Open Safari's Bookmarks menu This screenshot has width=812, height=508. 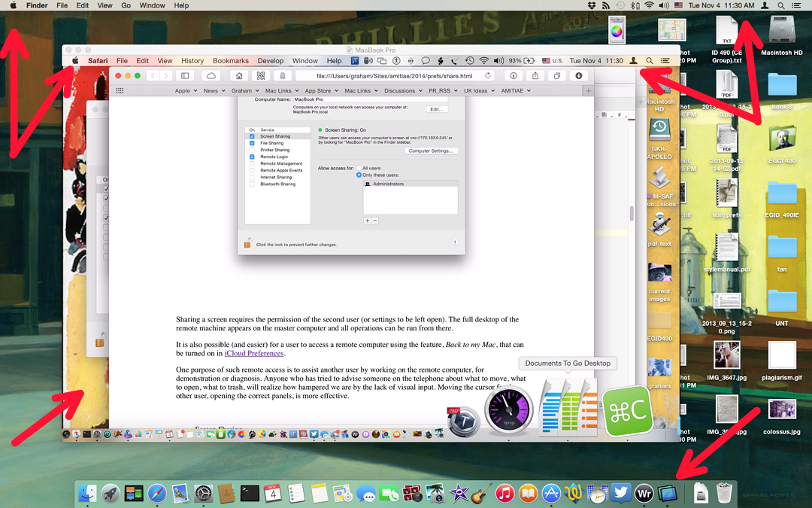pos(231,61)
